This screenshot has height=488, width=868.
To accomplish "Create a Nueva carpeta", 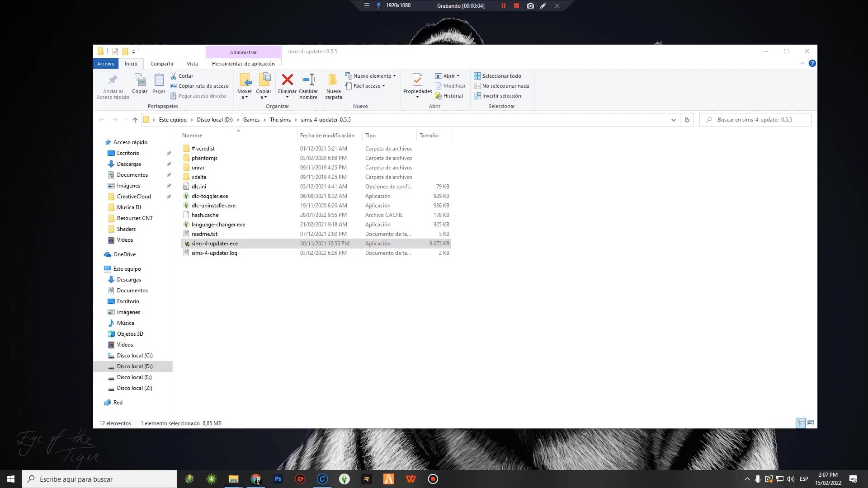I will point(333,86).
